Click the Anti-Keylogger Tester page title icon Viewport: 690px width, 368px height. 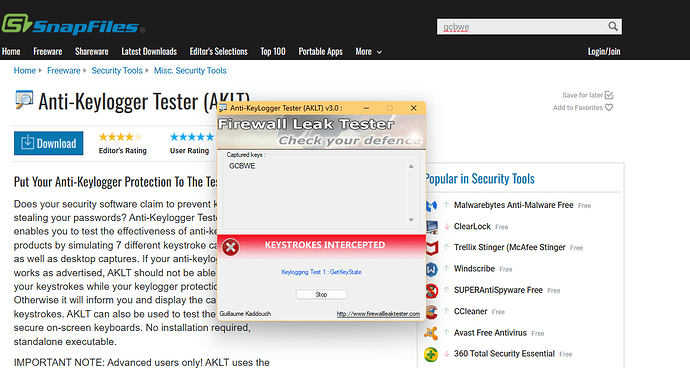pyautogui.click(x=24, y=100)
